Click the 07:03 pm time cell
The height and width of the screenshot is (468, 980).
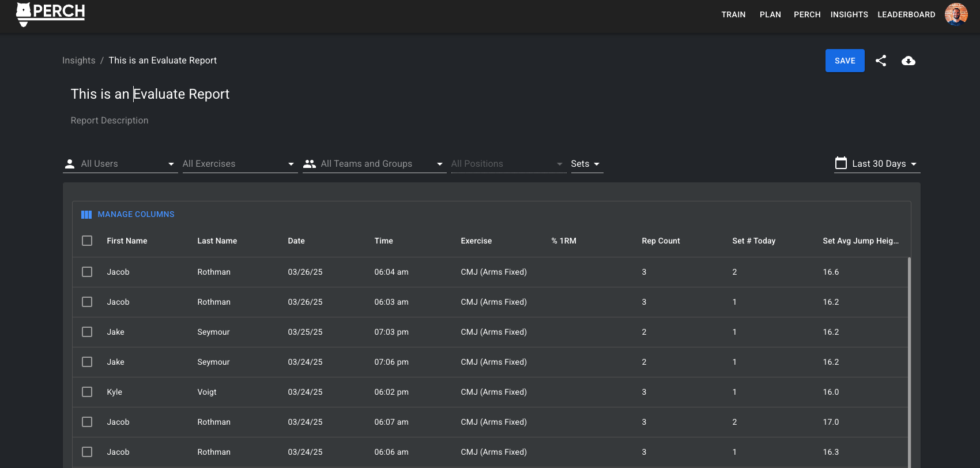click(x=391, y=332)
